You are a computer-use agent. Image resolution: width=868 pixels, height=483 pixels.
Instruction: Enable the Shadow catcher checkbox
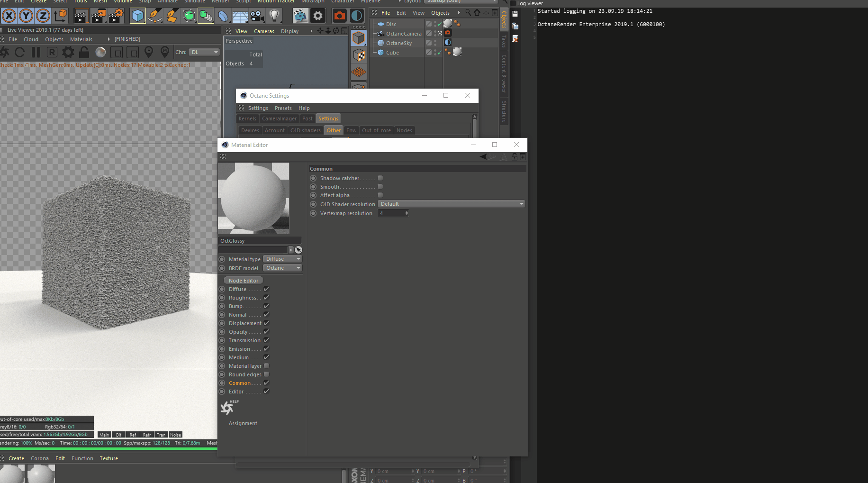(380, 178)
